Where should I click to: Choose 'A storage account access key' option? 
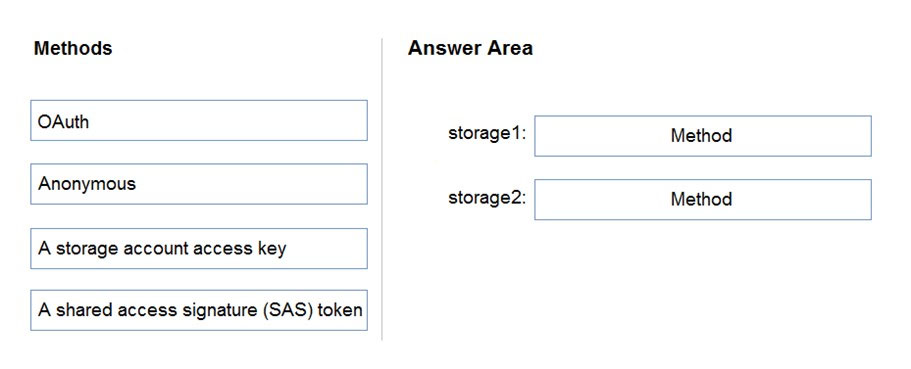click(x=199, y=248)
